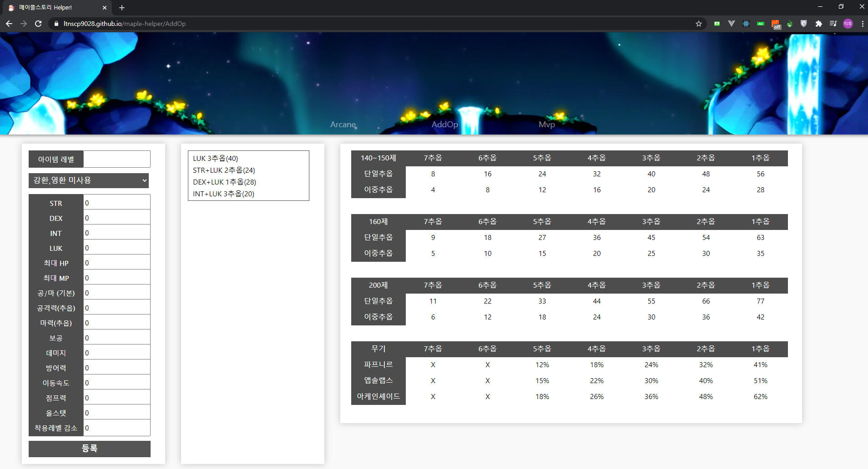Click the 160제 table header
This screenshot has width=868, height=469.
coord(378,222)
